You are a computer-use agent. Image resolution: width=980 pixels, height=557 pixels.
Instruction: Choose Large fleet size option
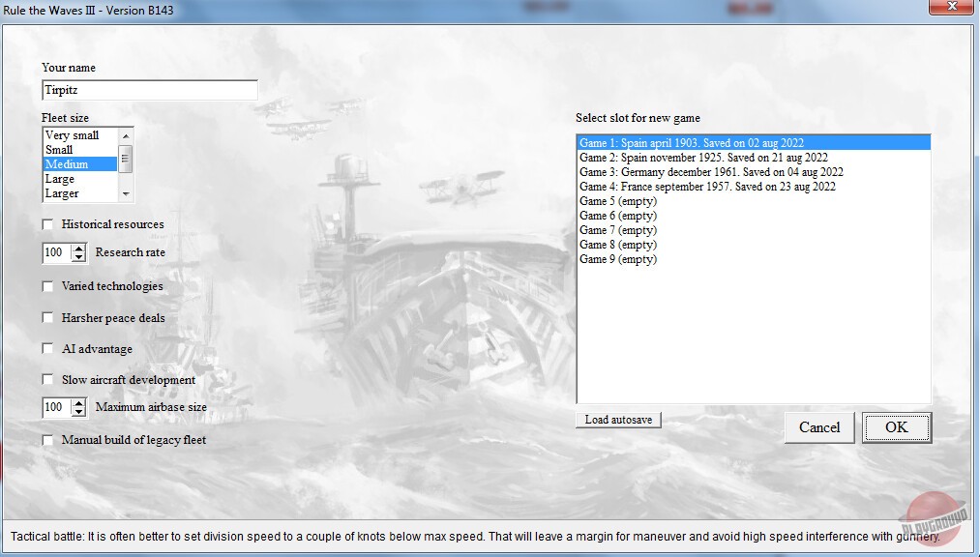(60, 179)
